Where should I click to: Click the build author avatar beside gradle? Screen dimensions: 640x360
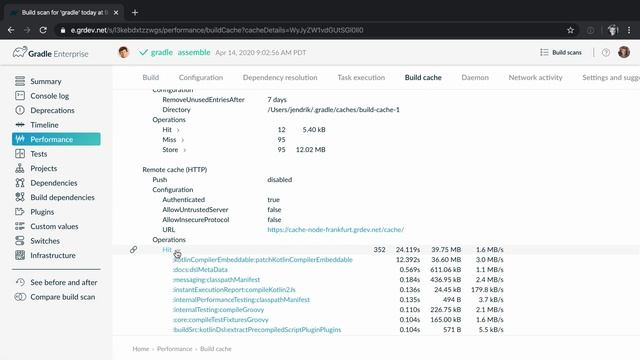[x=124, y=52]
